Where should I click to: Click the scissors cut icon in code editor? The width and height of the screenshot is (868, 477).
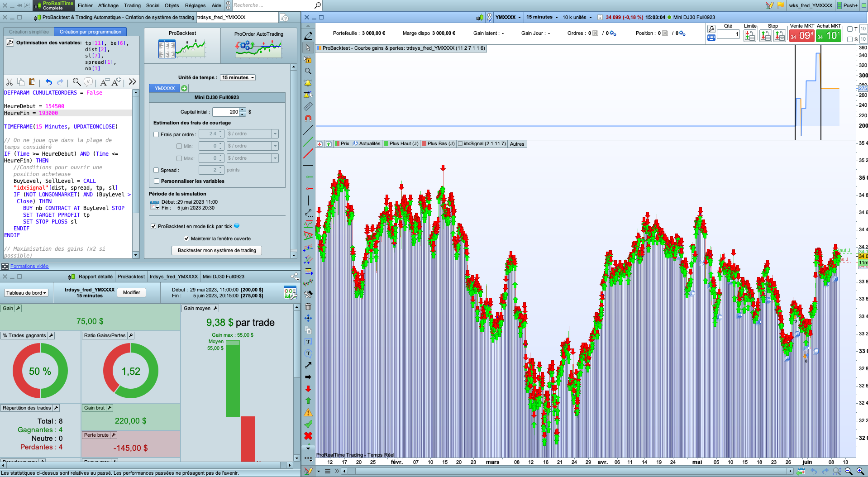point(10,82)
